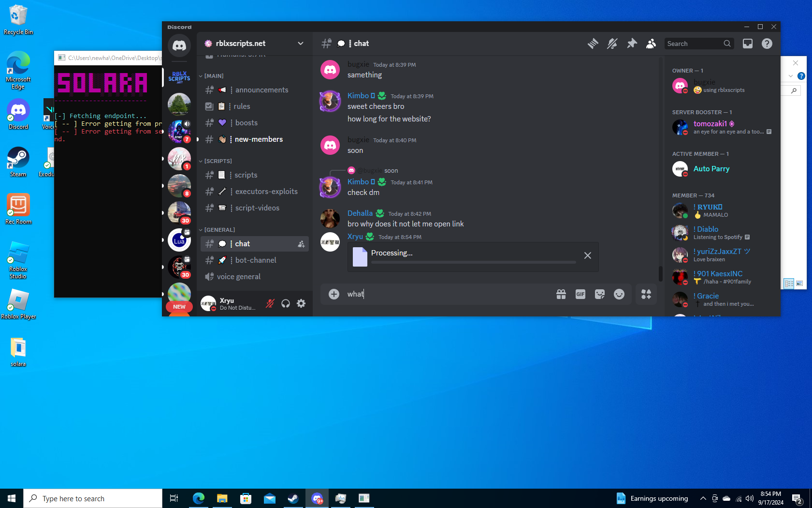The height and width of the screenshot is (508, 812).
Task: Show hidden system tray icons
Action: click(x=703, y=498)
